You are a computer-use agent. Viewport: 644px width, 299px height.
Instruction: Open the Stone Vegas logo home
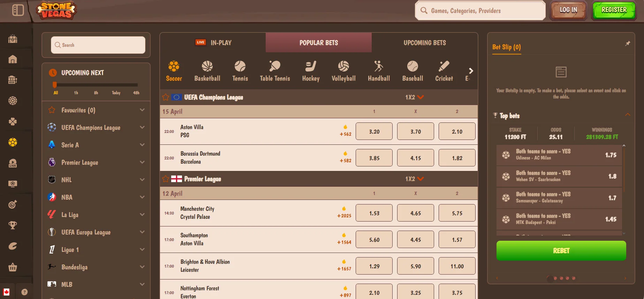(x=57, y=10)
